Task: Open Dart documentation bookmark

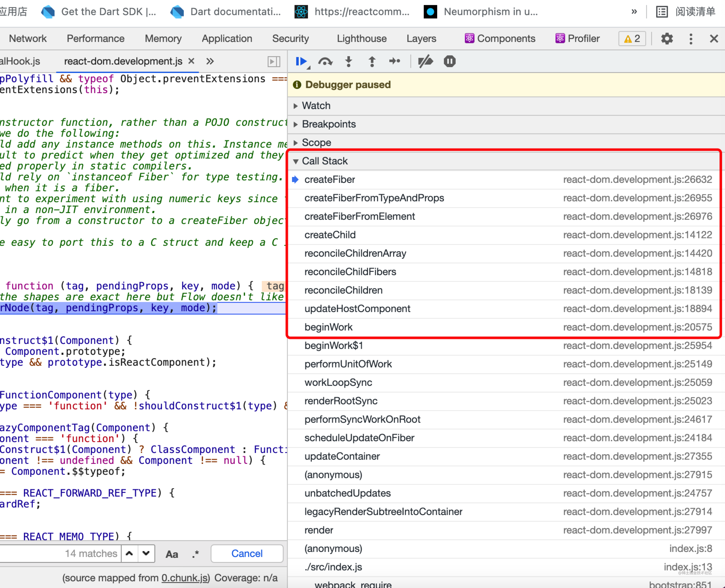Action: [x=226, y=12]
